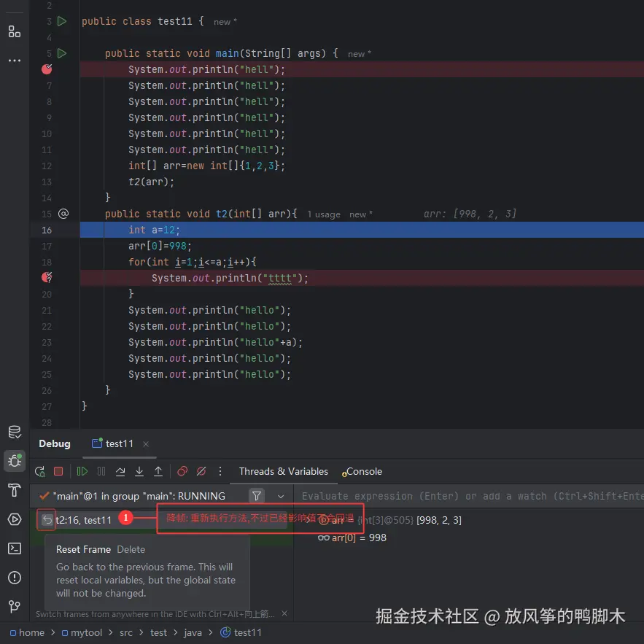Image resolution: width=644 pixels, height=644 pixels.
Task: Open the Git tool window icon
Action: [x=15, y=606]
